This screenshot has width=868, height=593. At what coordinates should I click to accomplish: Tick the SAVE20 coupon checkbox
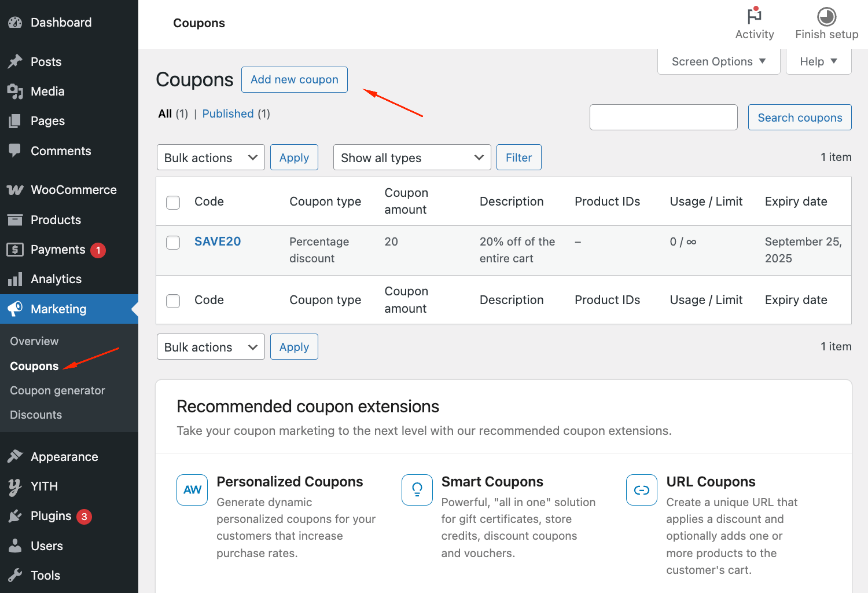(x=173, y=243)
